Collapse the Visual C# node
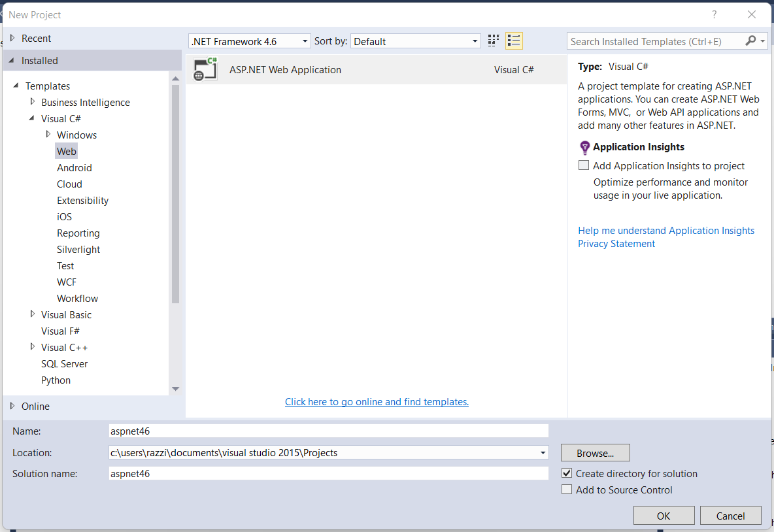 31,118
